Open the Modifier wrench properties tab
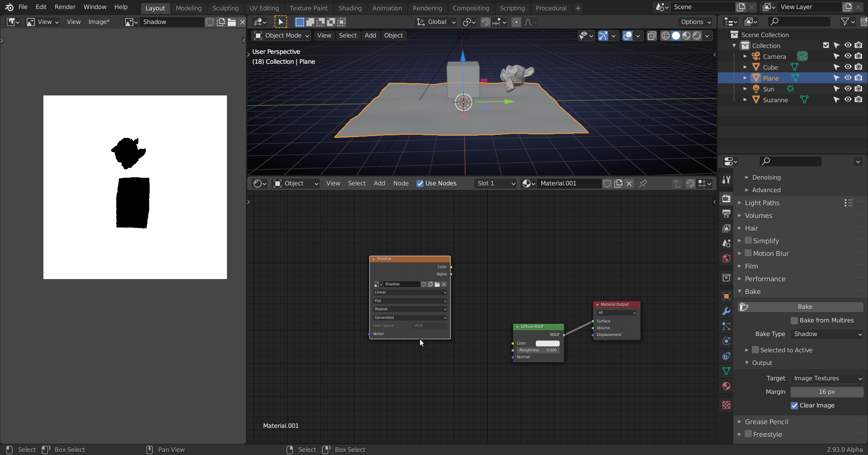 point(726,311)
